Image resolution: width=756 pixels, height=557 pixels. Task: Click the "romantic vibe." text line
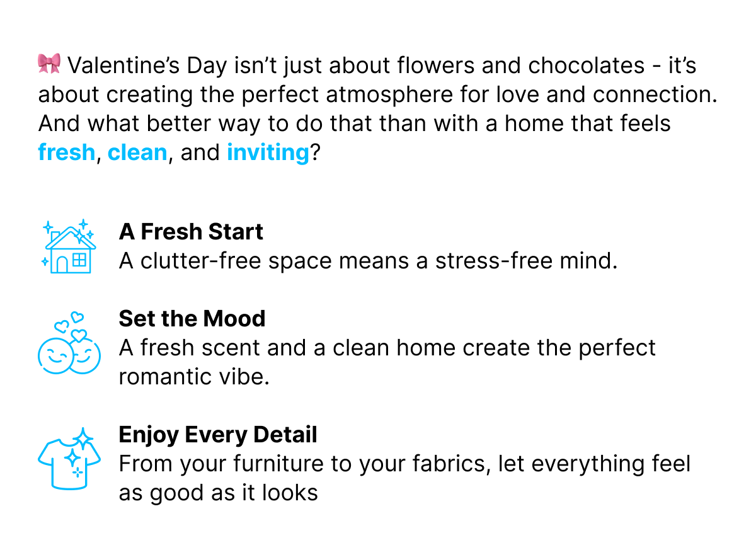pyautogui.click(x=194, y=377)
